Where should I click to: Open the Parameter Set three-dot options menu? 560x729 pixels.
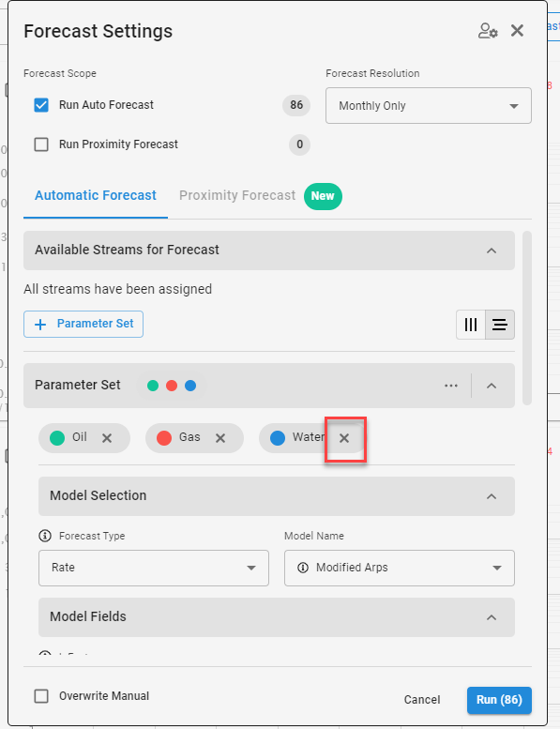(451, 386)
